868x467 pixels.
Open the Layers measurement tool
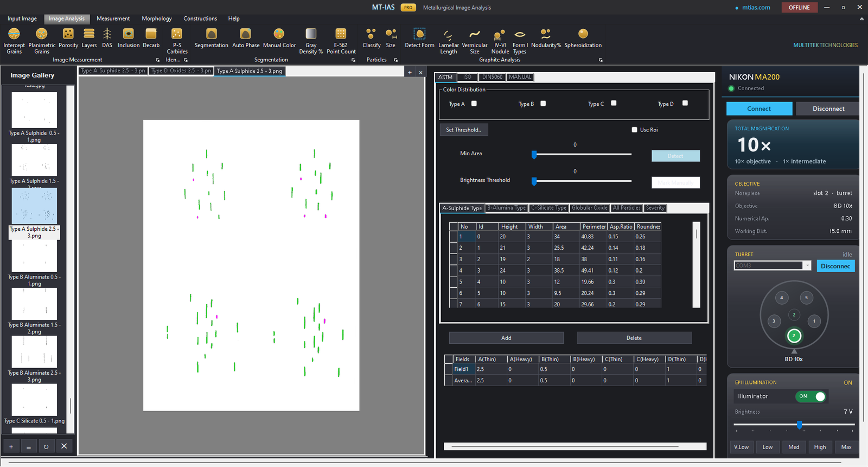[x=89, y=39]
